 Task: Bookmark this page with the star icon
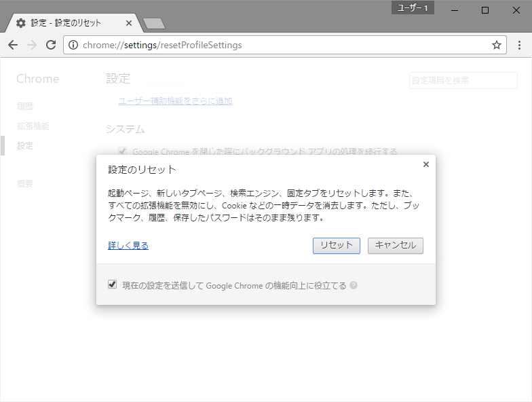(x=497, y=45)
